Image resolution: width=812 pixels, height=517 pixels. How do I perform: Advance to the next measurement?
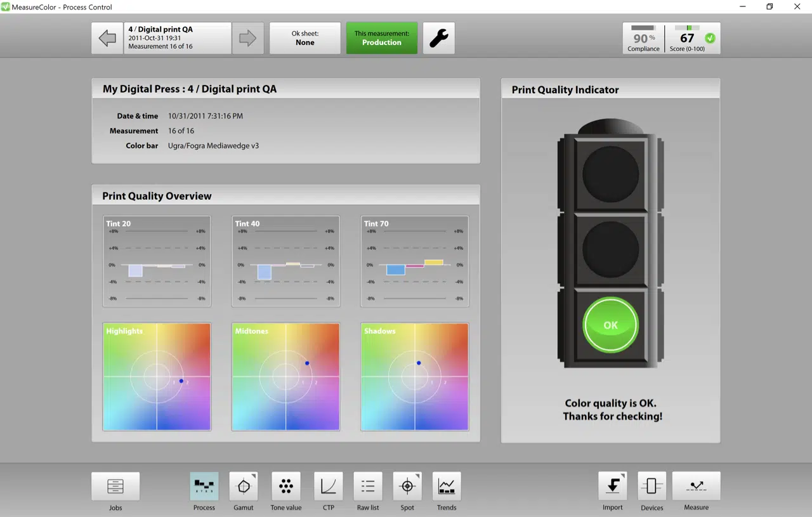(247, 37)
